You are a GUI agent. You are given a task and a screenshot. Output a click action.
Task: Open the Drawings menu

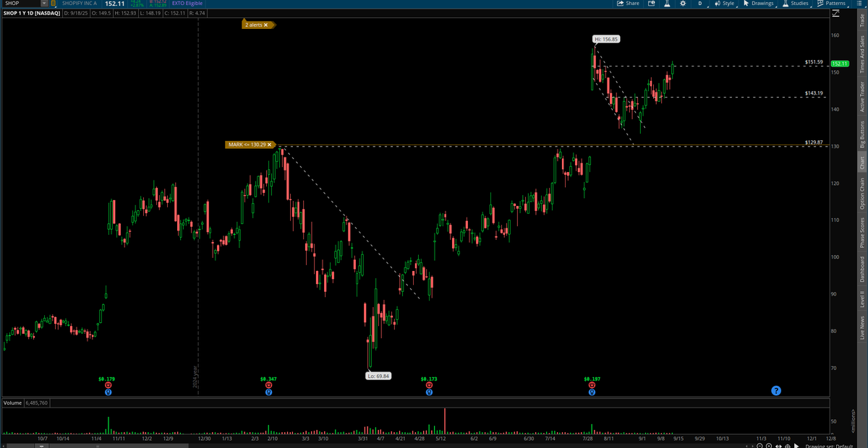tap(759, 4)
